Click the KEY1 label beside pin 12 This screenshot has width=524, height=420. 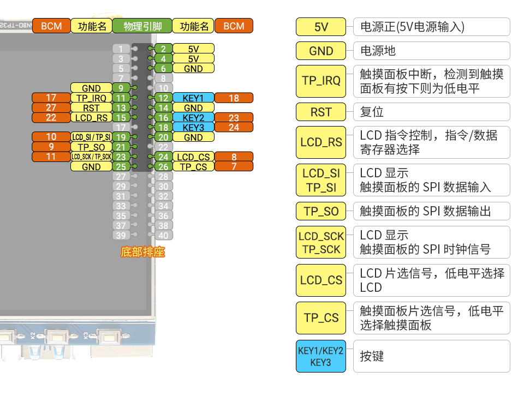click(193, 98)
